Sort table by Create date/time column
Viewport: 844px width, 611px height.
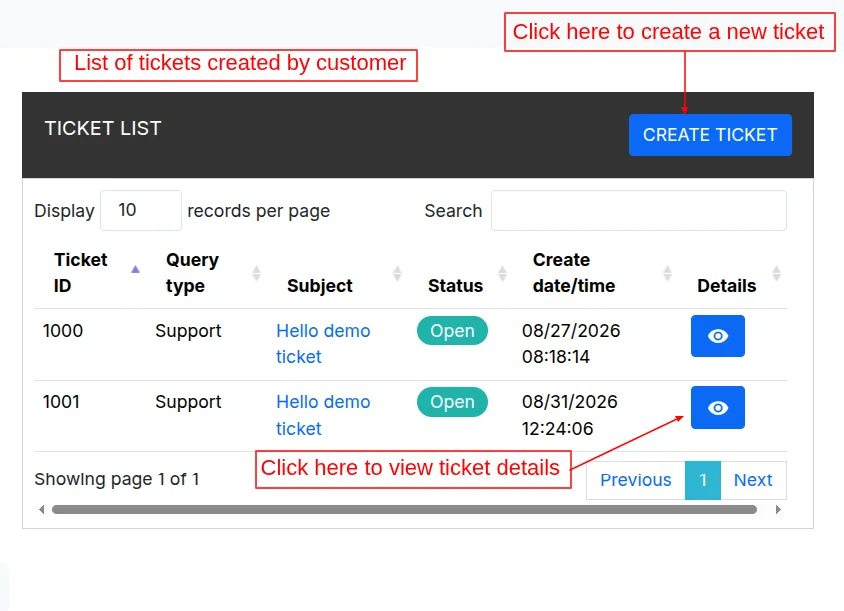[x=596, y=273]
